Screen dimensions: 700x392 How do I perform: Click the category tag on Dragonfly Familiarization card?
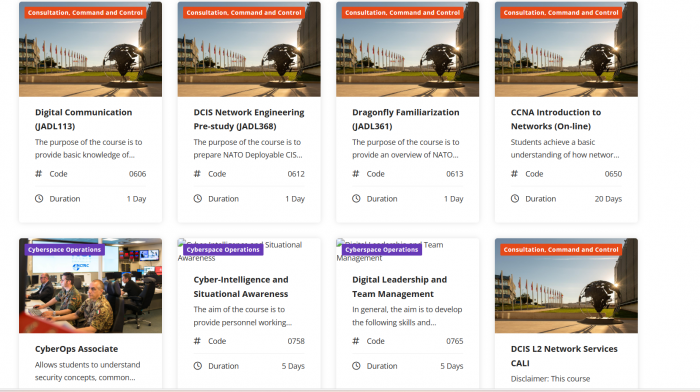click(402, 13)
